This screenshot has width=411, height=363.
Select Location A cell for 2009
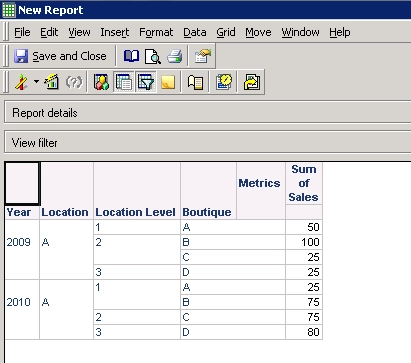point(66,249)
